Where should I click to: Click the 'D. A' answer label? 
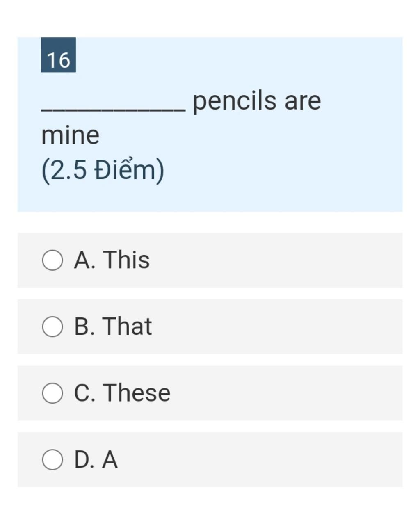96,459
